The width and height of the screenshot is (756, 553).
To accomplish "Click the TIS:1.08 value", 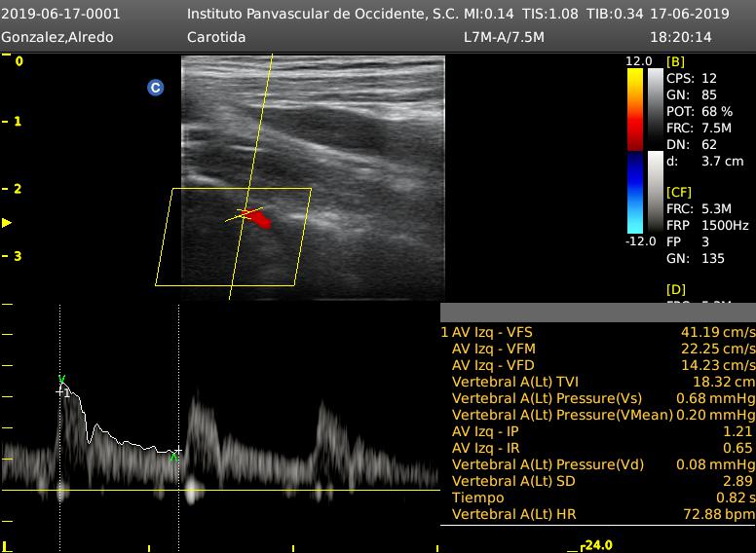I will (550, 14).
